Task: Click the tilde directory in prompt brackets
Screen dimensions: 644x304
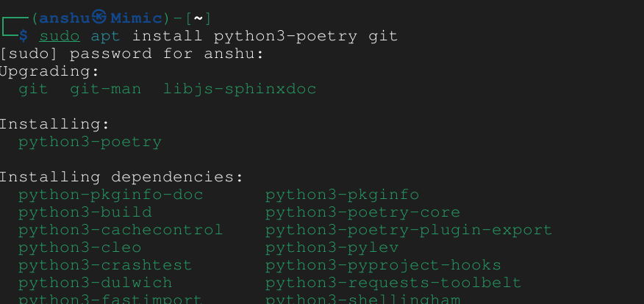Action: click(198, 18)
